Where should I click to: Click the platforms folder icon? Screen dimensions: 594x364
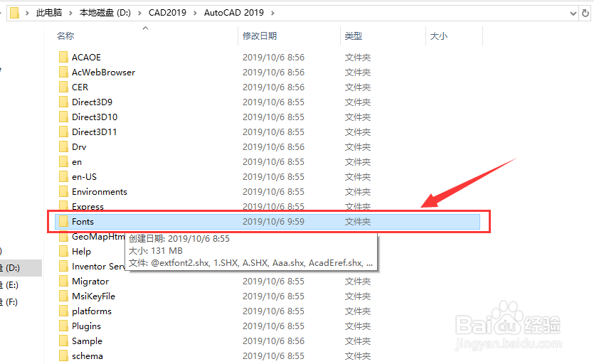point(63,311)
